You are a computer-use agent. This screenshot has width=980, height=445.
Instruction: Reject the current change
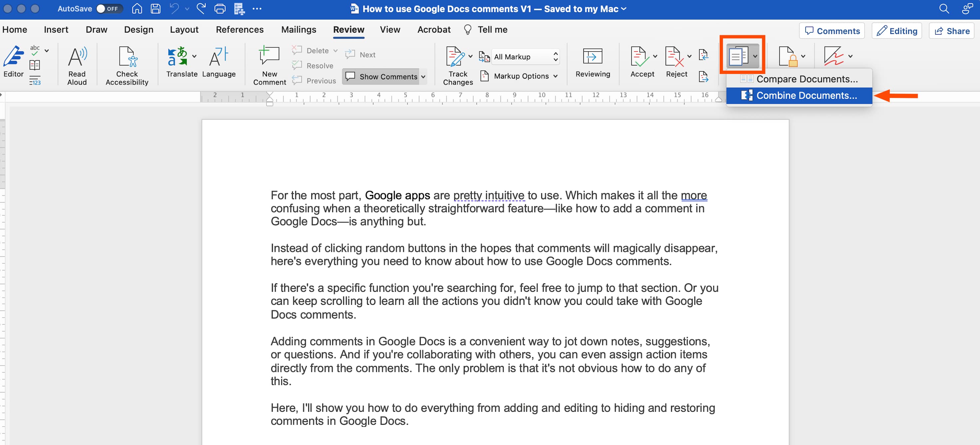tap(676, 62)
